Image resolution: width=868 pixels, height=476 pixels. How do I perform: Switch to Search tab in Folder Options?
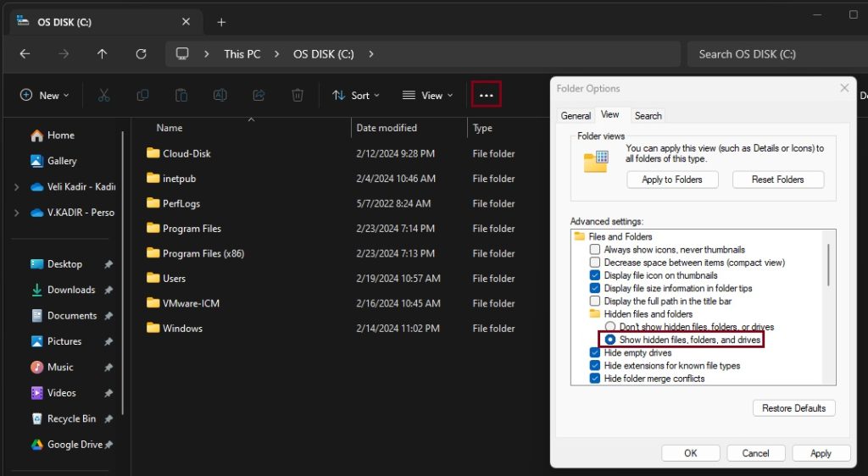(x=648, y=115)
